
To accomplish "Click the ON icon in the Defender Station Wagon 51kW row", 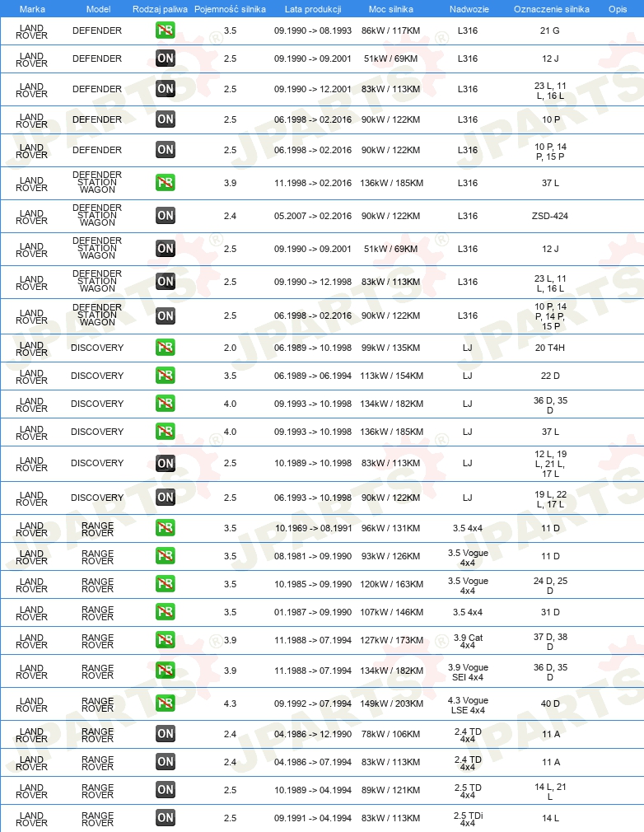I will point(165,248).
